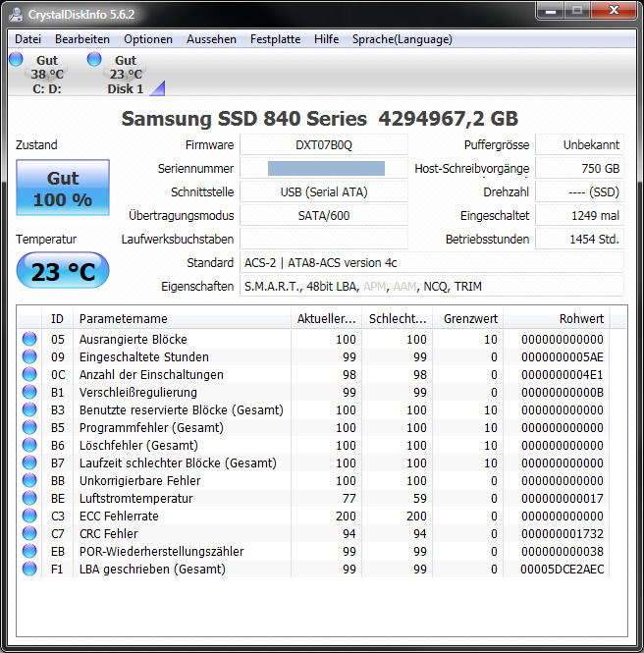Click the status orb for Ausrangierte Blöcke
The image size is (644, 653).
[29, 339]
